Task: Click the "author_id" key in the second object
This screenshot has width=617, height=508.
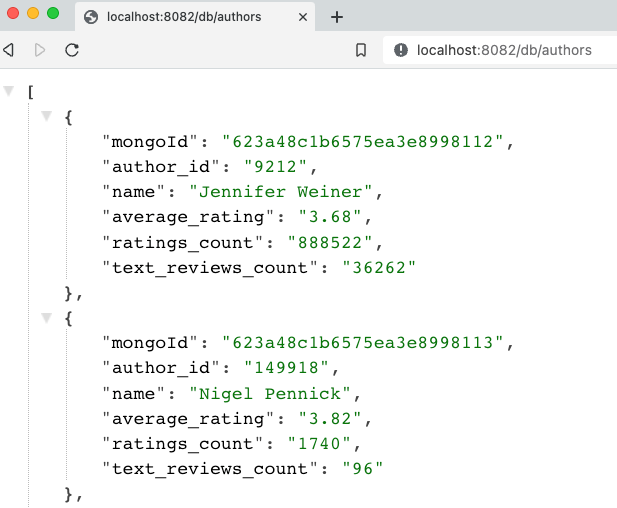Action: click(x=161, y=368)
